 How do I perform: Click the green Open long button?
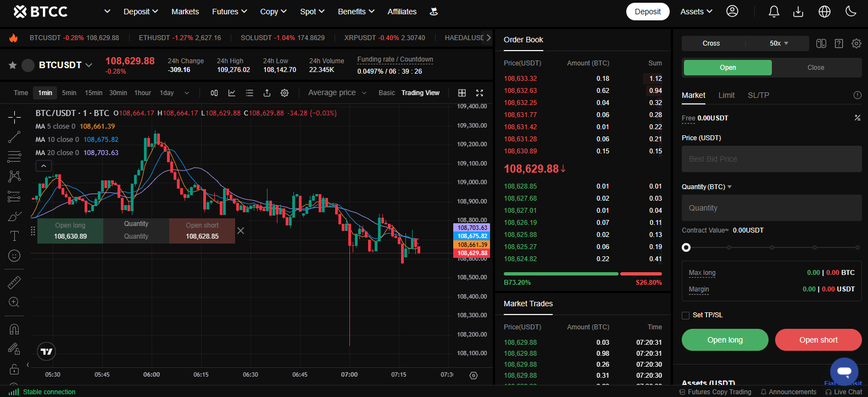pos(725,340)
